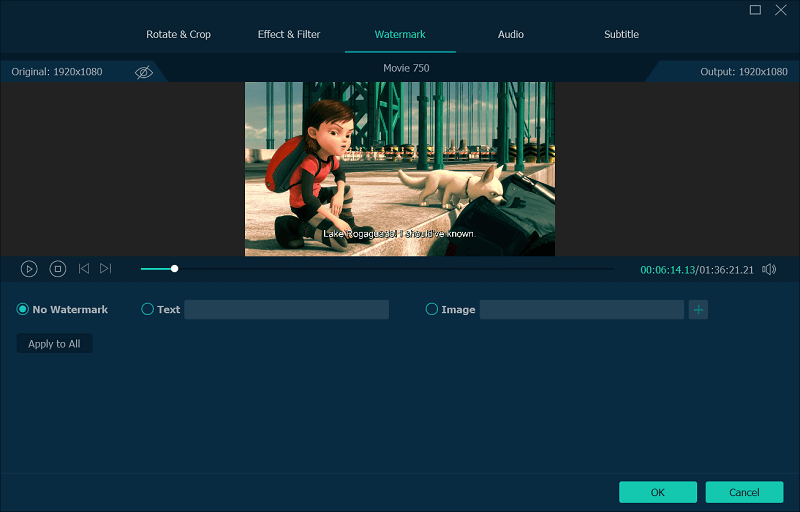Image resolution: width=800 pixels, height=512 pixels.
Task: Close the editing window
Action: 781,10
